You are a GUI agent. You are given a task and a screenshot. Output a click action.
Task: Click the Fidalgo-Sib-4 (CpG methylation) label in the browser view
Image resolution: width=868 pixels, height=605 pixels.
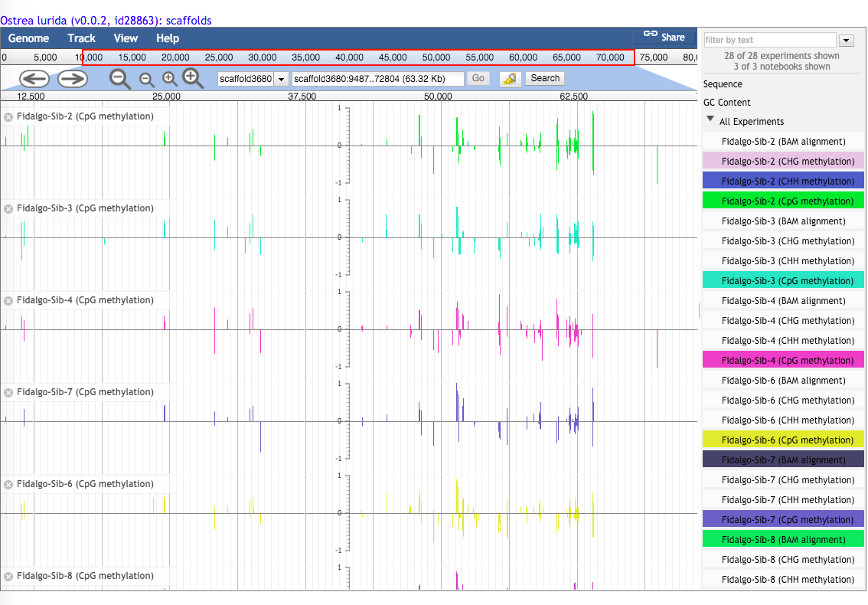click(85, 300)
